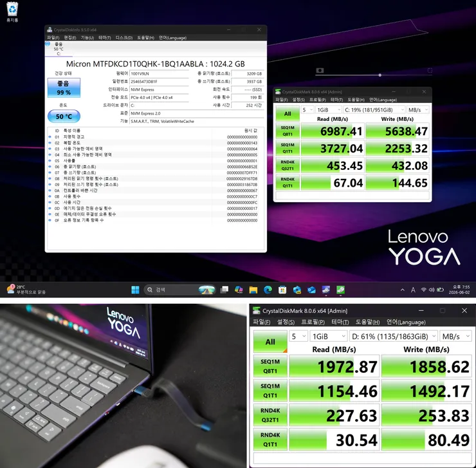Click the CrystalDiskInfo title bar app icon
Image resolution: width=476 pixels, height=468 pixels.
(x=50, y=30)
